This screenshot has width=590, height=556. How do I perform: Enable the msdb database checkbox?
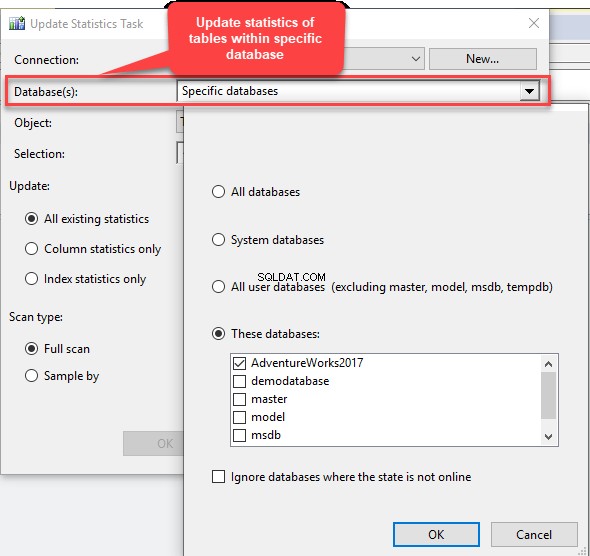click(x=239, y=435)
